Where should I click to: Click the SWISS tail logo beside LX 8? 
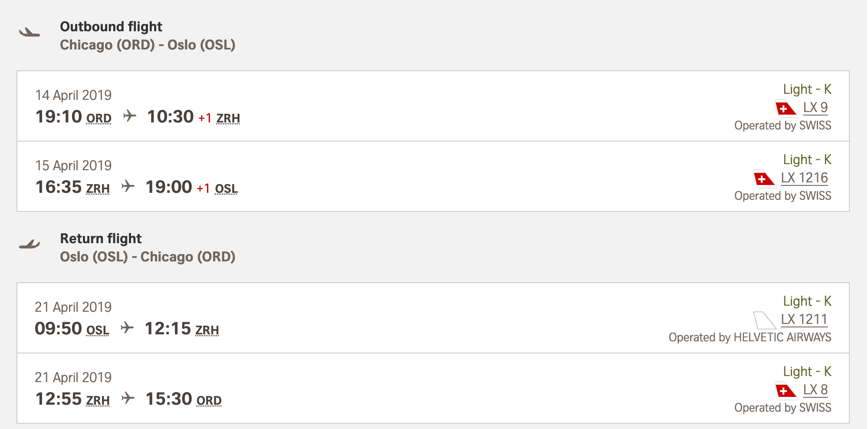click(x=786, y=391)
